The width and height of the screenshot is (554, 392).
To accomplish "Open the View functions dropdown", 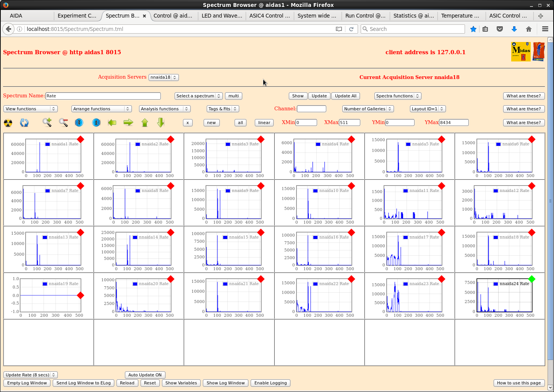I will tap(31, 109).
